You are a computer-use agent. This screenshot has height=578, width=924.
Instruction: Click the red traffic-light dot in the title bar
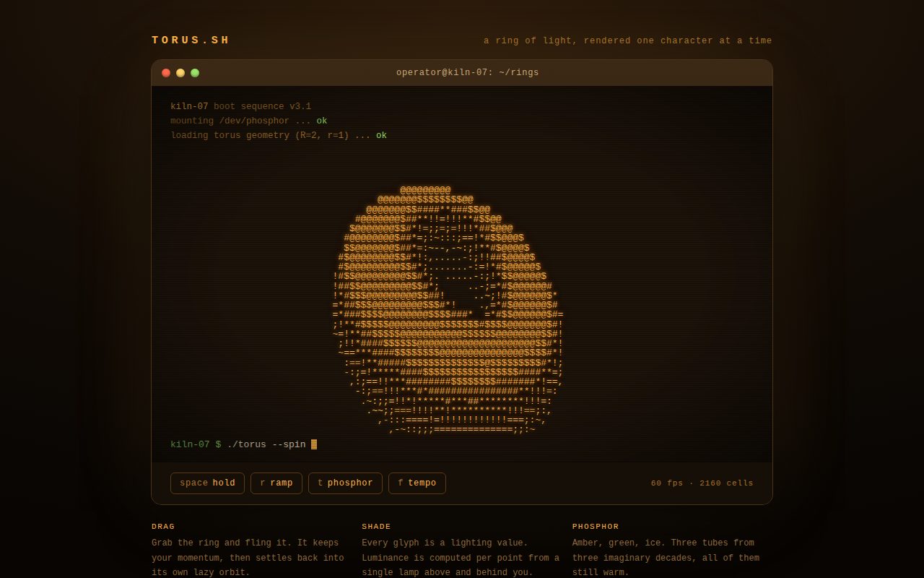[x=166, y=73]
